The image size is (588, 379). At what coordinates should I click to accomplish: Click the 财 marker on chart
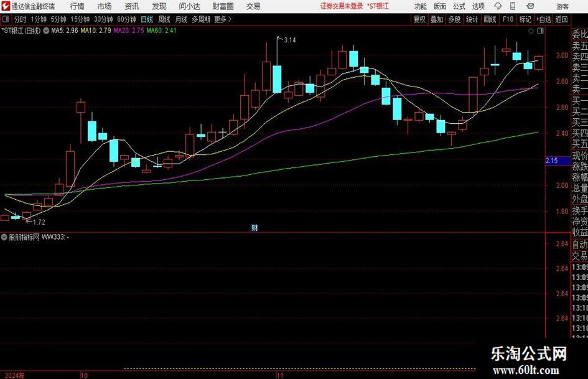254,228
